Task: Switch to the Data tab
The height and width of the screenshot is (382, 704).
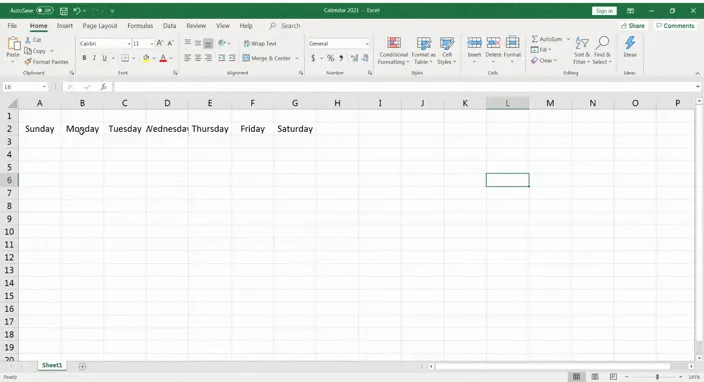Action: click(169, 26)
